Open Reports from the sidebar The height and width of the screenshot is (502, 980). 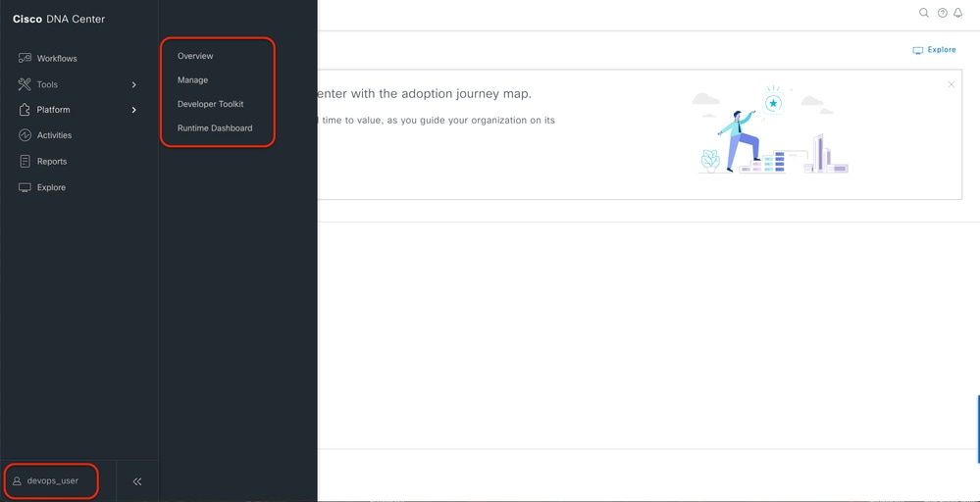52,161
